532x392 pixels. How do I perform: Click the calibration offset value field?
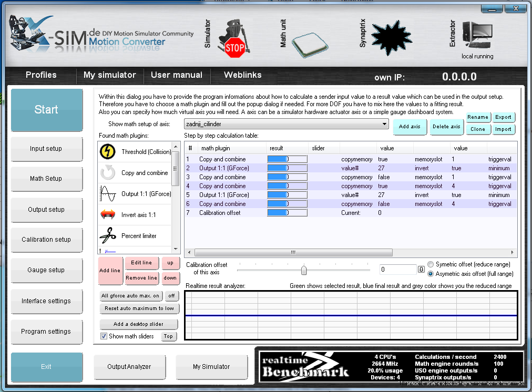[397, 270]
